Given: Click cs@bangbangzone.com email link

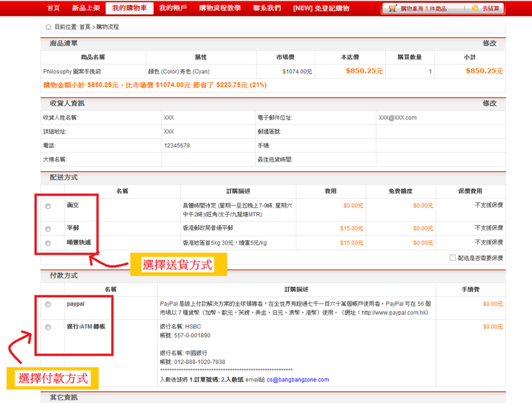Looking at the screenshot, I should tap(289, 379).
